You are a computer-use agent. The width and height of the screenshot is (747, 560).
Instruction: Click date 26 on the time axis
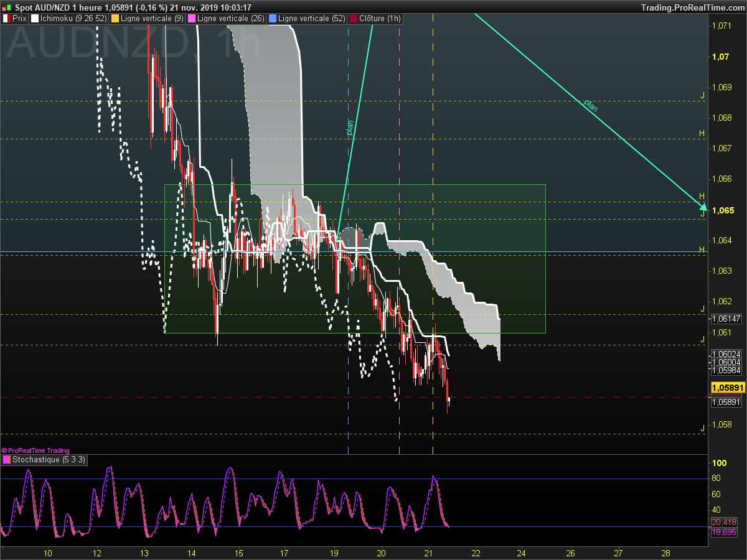tap(570, 553)
